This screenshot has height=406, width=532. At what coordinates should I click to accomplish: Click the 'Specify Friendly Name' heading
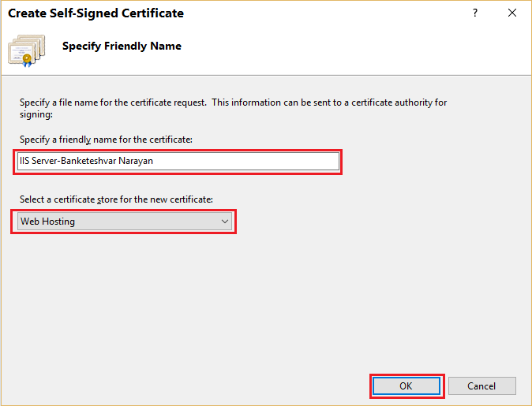[x=122, y=46]
